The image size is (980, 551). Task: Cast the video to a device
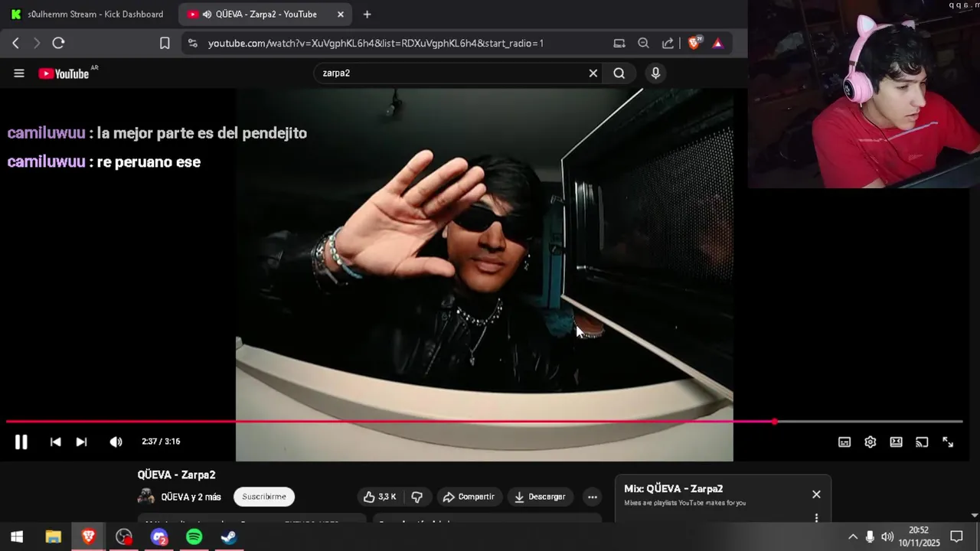click(922, 442)
